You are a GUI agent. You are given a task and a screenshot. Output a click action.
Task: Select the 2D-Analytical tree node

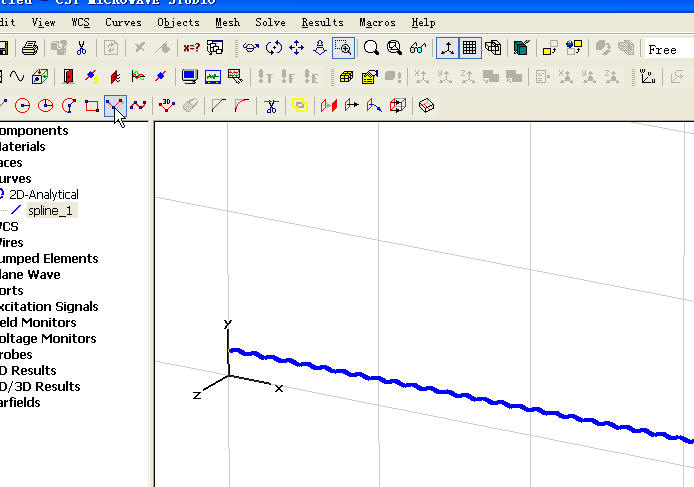[x=43, y=195]
